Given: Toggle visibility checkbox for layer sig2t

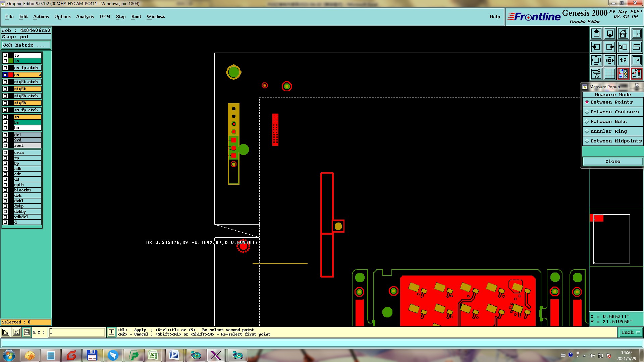Looking at the screenshot, I should 5,89.
